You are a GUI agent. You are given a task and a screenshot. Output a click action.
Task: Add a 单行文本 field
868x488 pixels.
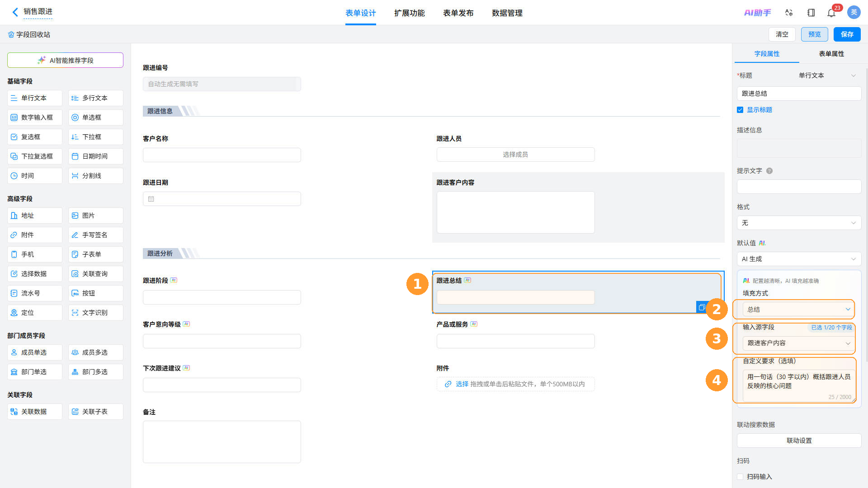[x=35, y=98]
